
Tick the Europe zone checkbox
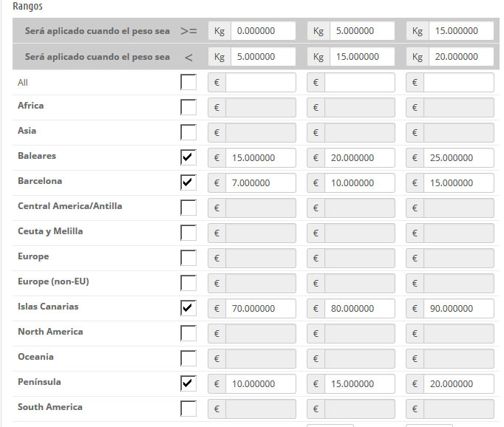coord(188,258)
